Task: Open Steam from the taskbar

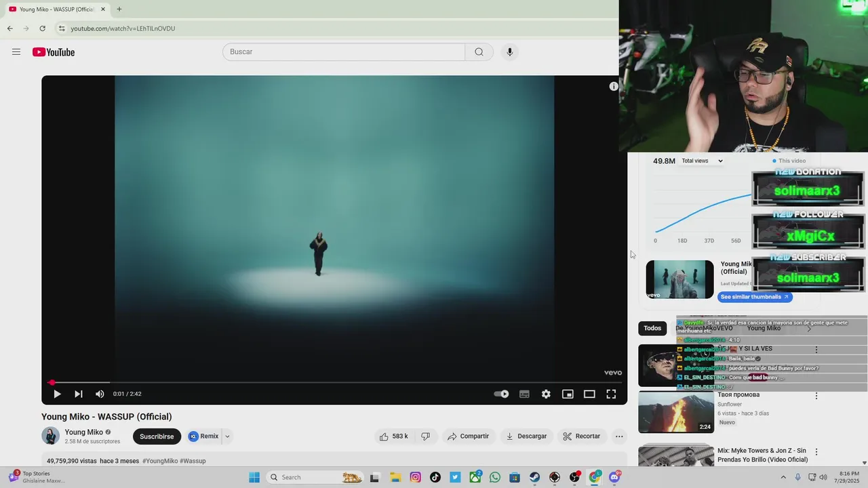Action: (534, 477)
